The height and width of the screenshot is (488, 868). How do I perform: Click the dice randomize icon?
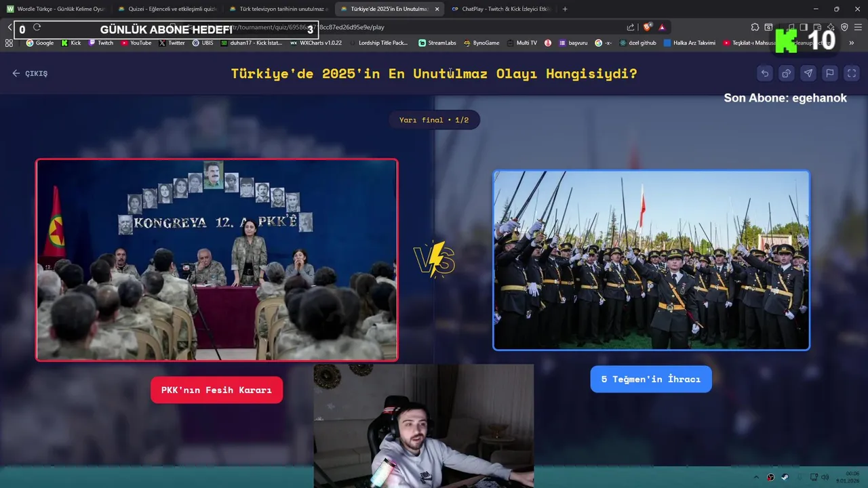coord(787,73)
